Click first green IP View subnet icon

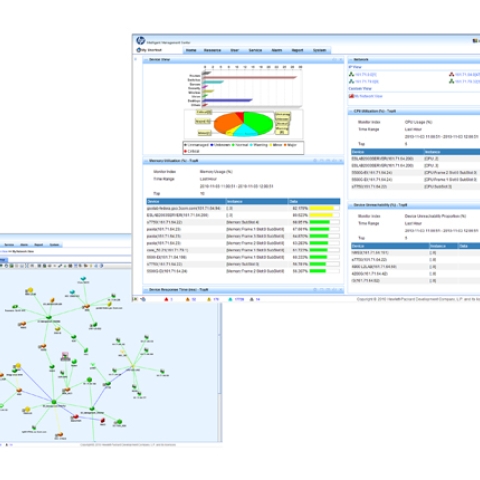[351, 74]
